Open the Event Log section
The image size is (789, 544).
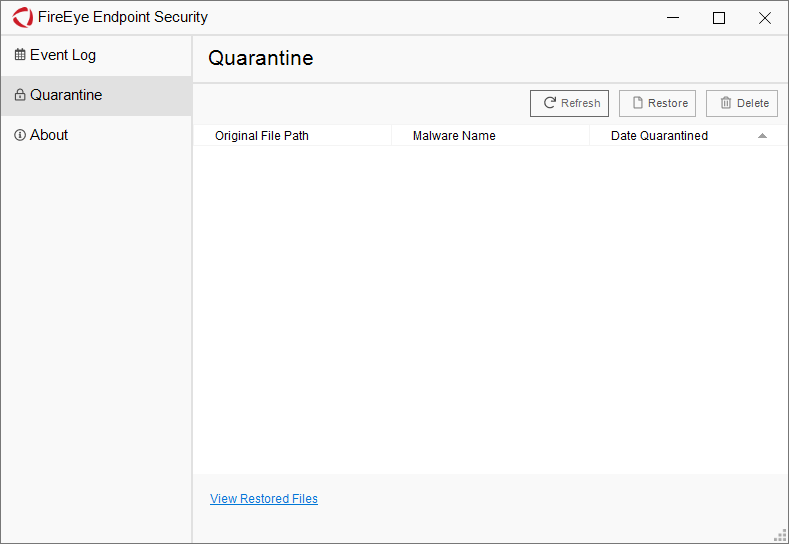tap(63, 55)
